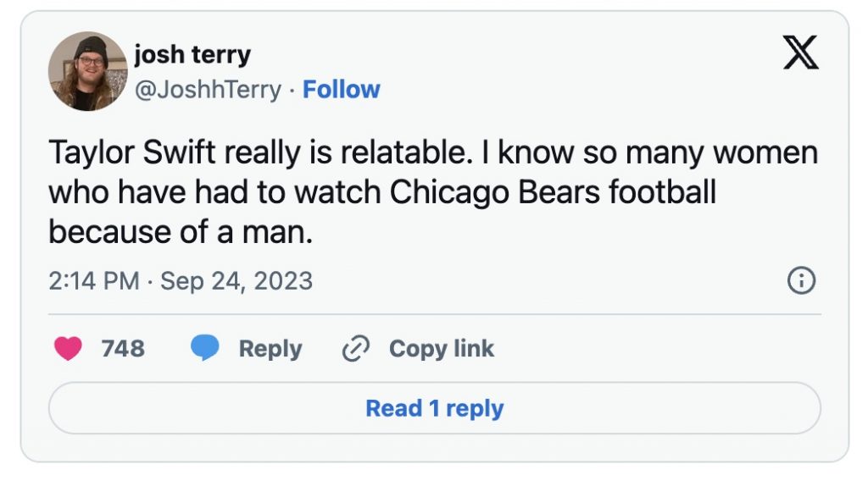Click the "josh terry" display name
868x481 pixels.
[192, 56]
